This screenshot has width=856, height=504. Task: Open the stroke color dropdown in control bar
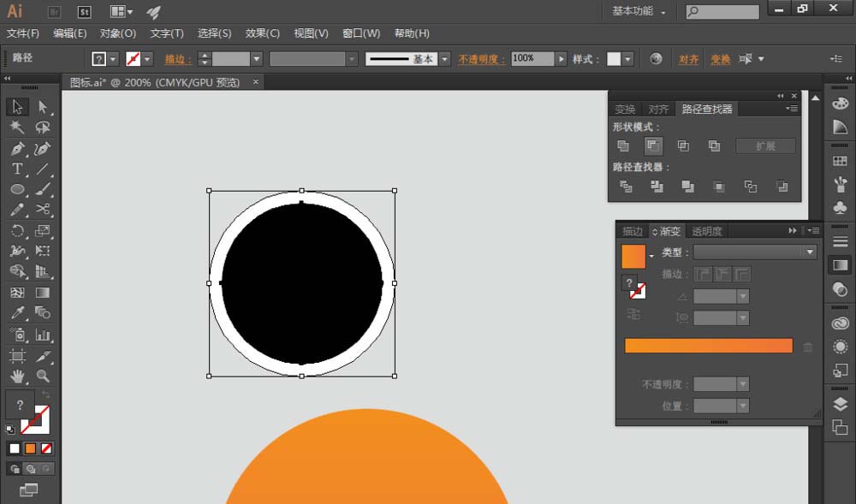(147, 59)
